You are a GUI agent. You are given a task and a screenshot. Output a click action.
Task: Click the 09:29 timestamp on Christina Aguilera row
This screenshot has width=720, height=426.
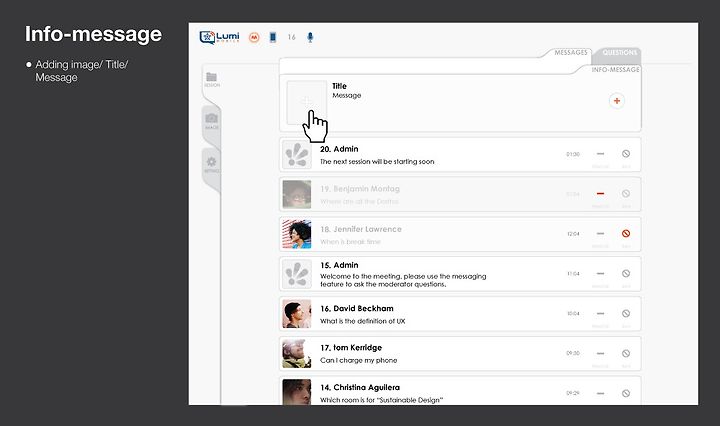click(573, 393)
